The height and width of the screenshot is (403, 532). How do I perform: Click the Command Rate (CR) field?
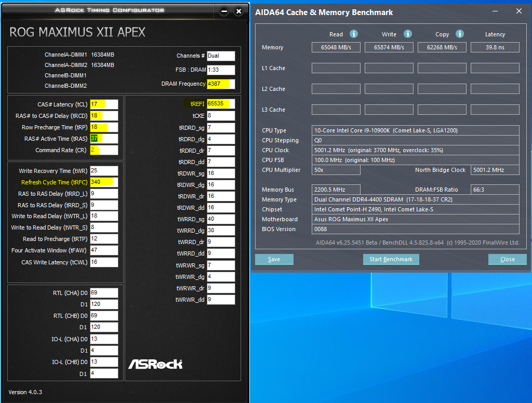pos(104,150)
